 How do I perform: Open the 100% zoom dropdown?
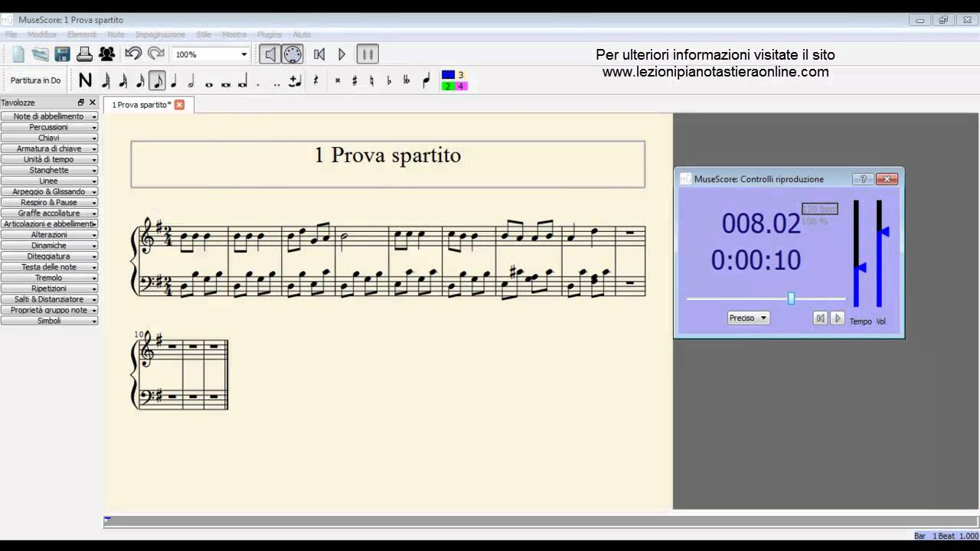[x=244, y=54]
